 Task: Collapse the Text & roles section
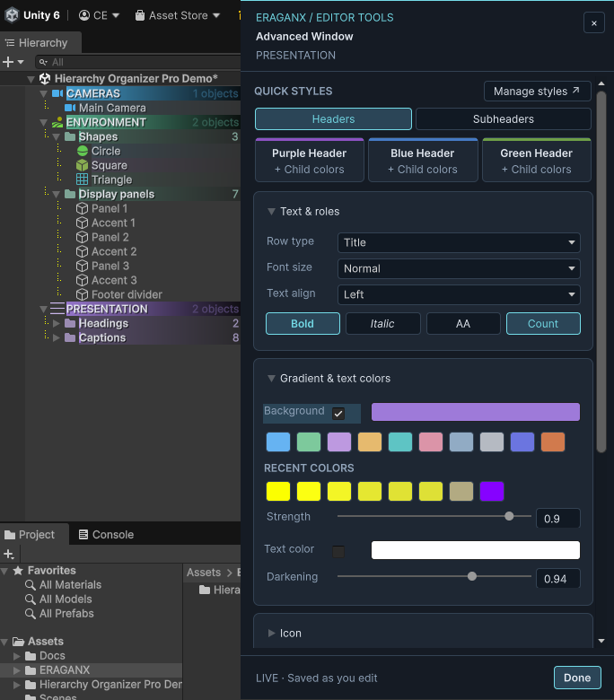pyautogui.click(x=271, y=211)
